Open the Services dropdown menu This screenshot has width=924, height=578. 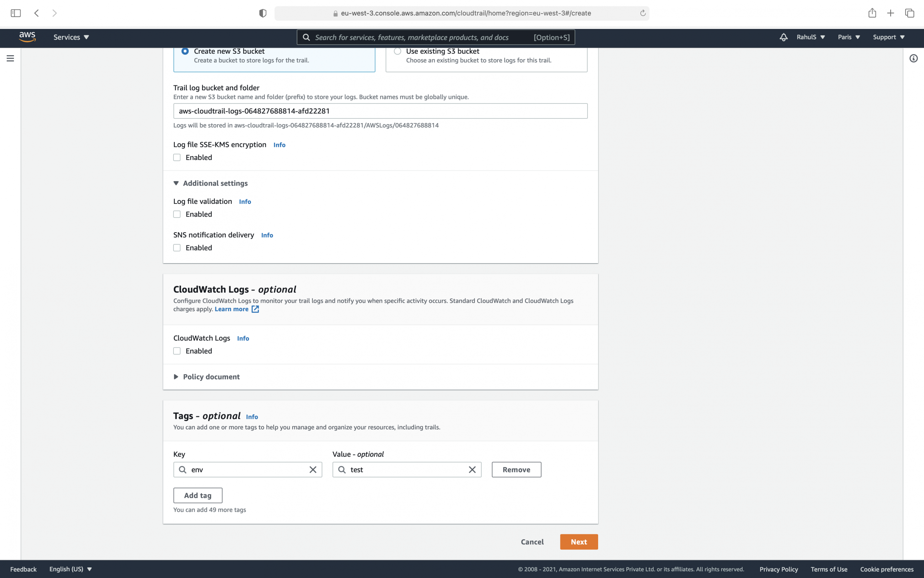coord(71,37)
